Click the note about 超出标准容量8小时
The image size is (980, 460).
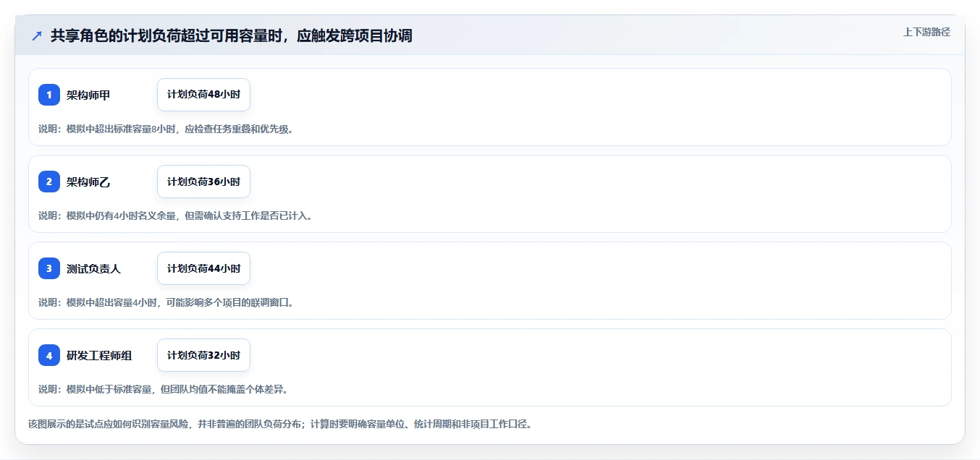click(166, 129)
